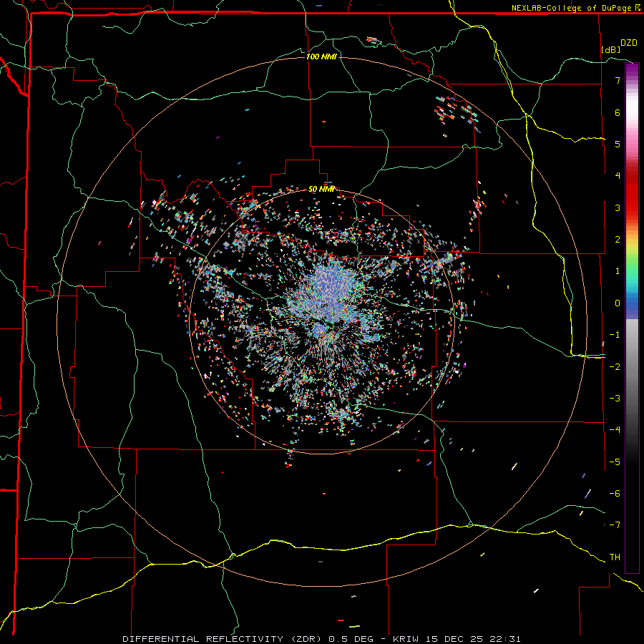Click the TH label on the colorbar
The height and width of the screenshot is (644, 644).
click(x=615, y=557)
